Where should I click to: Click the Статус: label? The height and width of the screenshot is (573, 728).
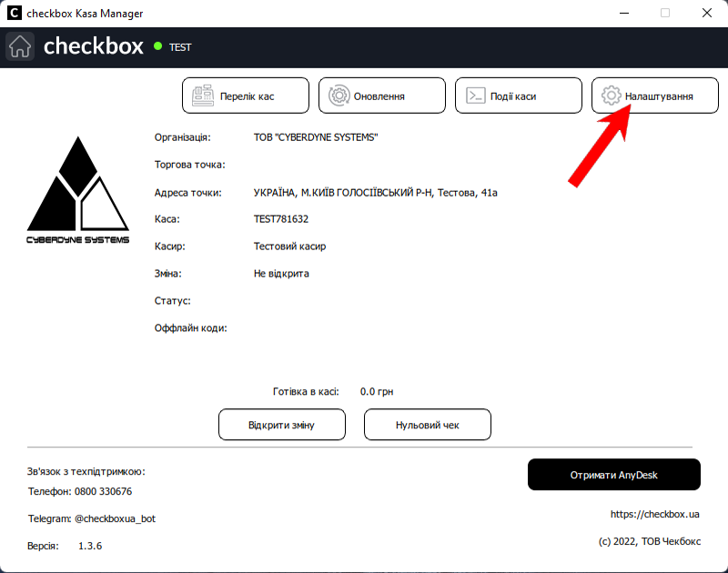point(173,301)
